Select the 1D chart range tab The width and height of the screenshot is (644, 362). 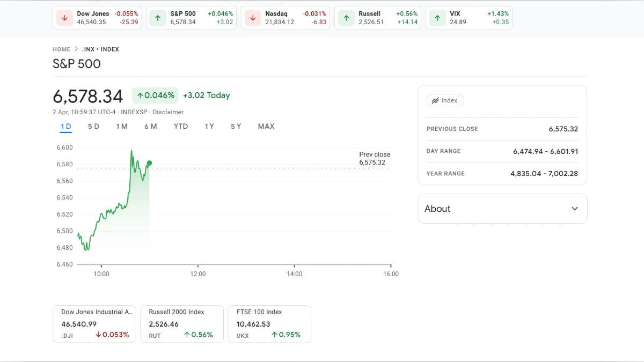(x=65, y=127)
